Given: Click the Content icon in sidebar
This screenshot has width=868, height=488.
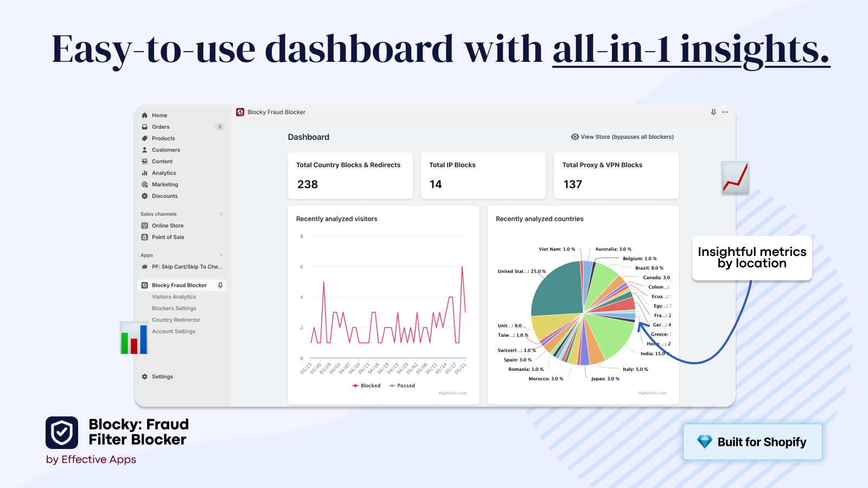Looking at the screenshot, I should click(x=145, y=162).
